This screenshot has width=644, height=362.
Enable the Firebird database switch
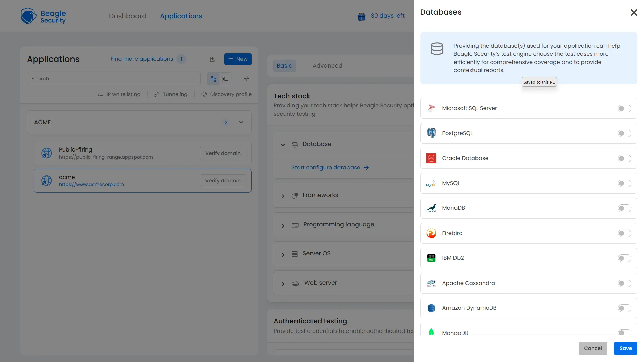point(624,233)
